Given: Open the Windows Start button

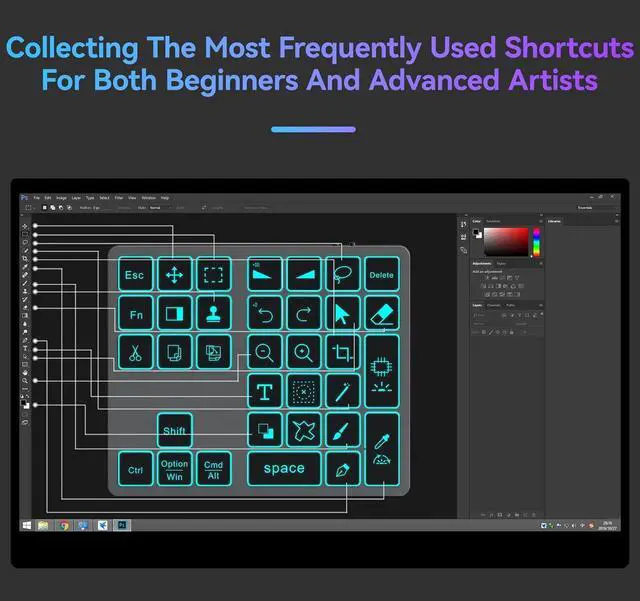Looking at the screenshot, I should click(27, 525).
